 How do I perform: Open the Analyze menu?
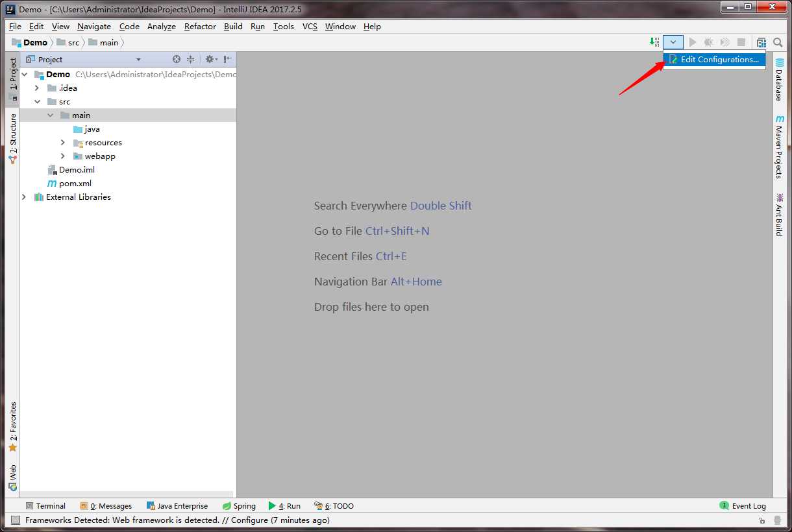[x=162, y=26]
